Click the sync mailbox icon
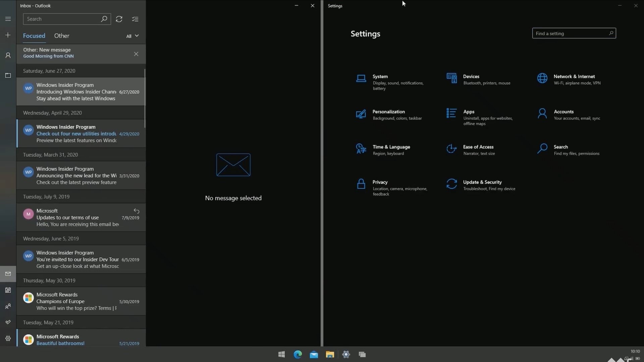The width and height of the screenshot is (644, 362). pyautogui.click(x=119, y=19)
